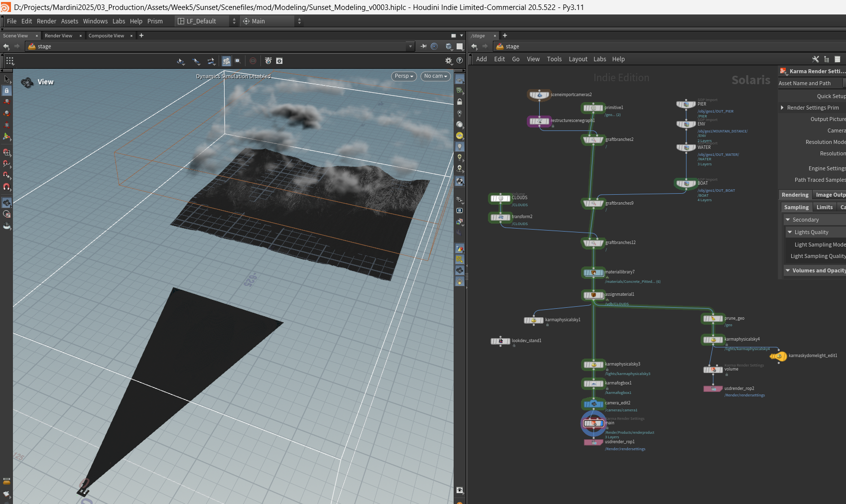Open viewport help question mark icon
The height and width of the screenshot is (504, 846).
tap(460, 61)
